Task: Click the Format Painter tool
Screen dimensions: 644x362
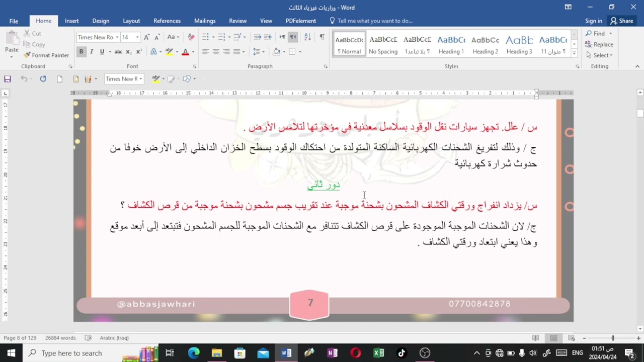Action: coord(46,55)
